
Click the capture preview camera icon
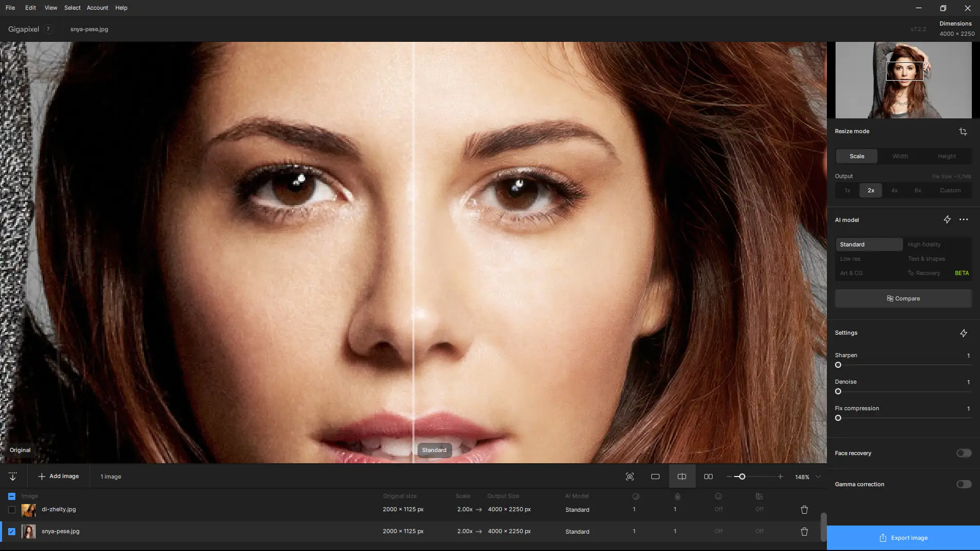(630, 477)
